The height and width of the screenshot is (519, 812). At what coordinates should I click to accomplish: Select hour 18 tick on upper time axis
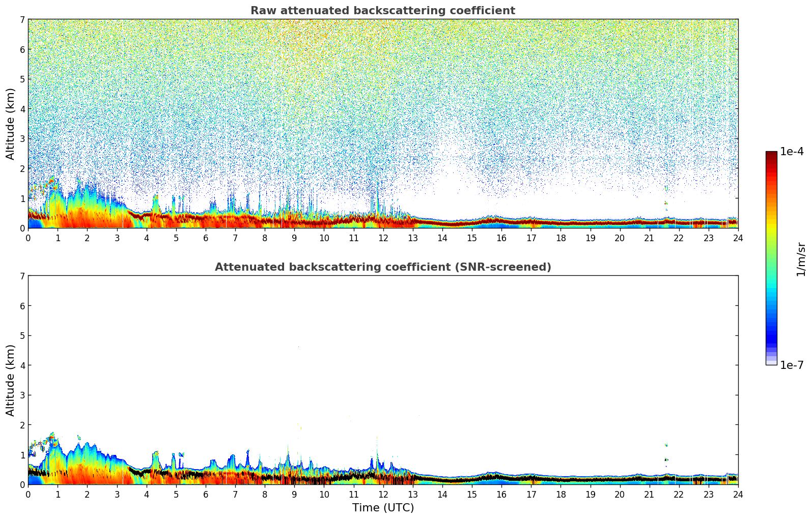coord(561,238)
